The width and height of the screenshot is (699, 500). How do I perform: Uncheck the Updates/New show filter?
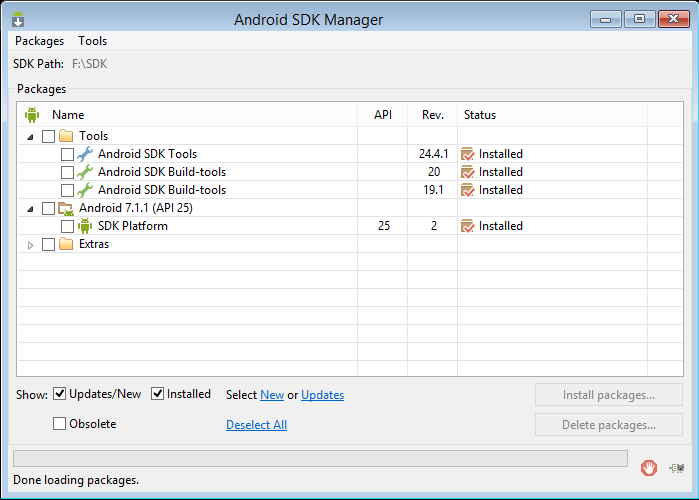(59, 393)
